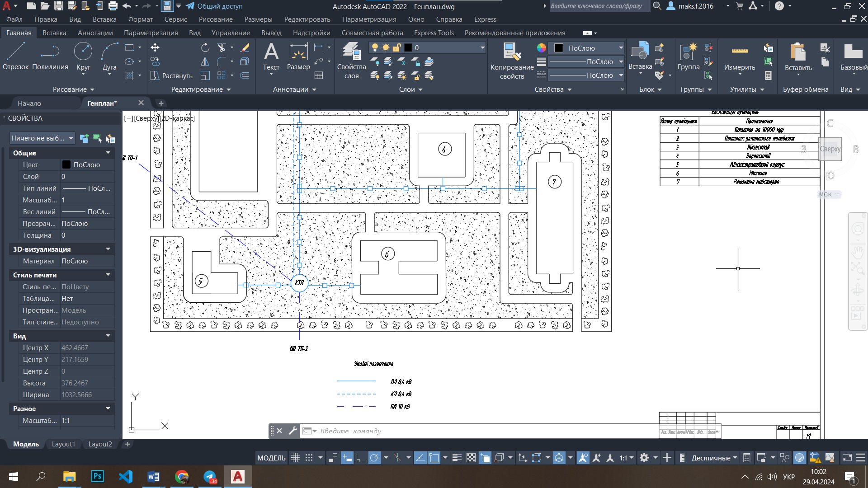Open annotation scale 1:1 dropdown
The height and width of the screenshot is (488, 868).
click(x=627, y=458)
